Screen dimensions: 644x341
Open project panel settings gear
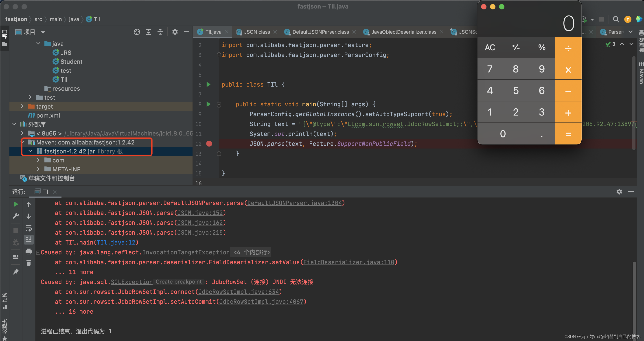[175, 32]
